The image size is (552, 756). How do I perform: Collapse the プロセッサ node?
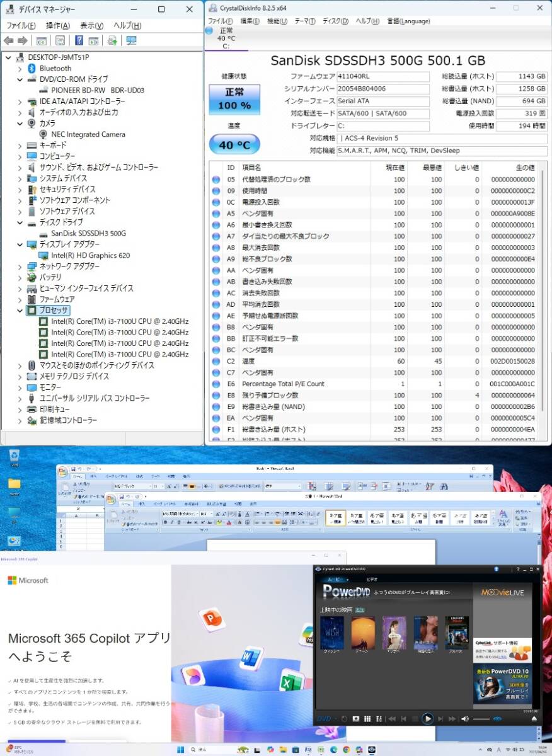21,311
